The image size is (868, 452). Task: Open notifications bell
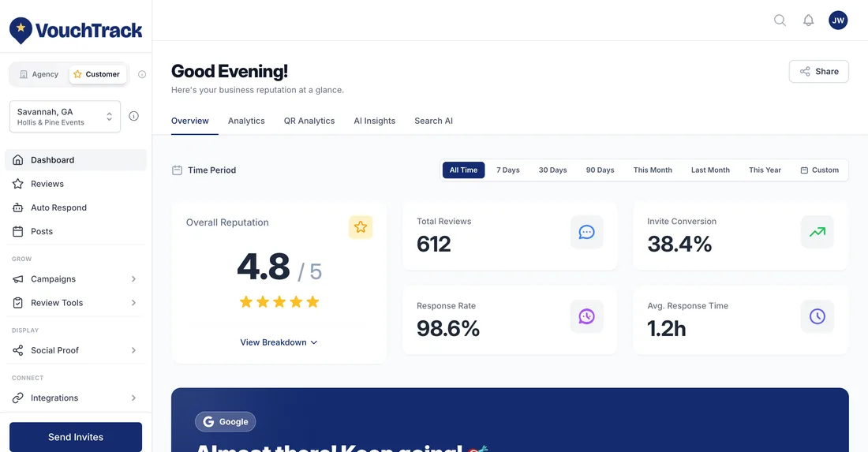coord(808,21)
